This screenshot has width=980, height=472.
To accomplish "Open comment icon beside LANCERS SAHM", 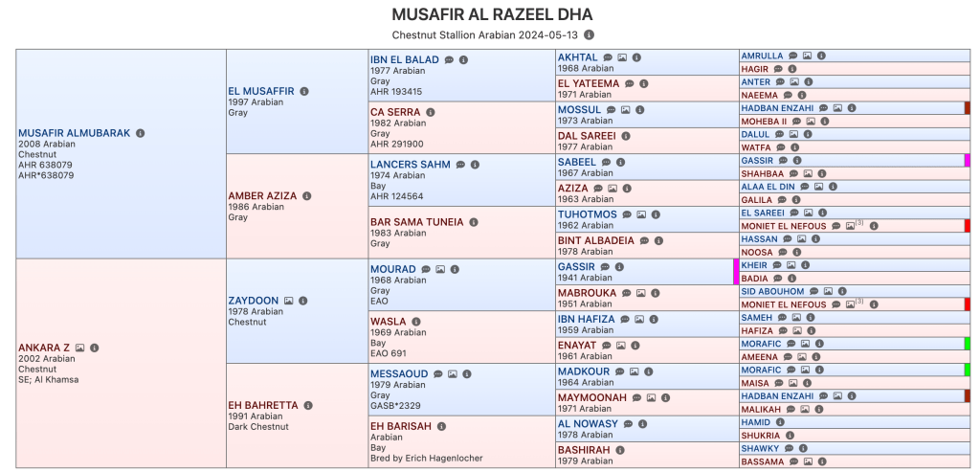I will pyautogui.click(x=460, y=165).
